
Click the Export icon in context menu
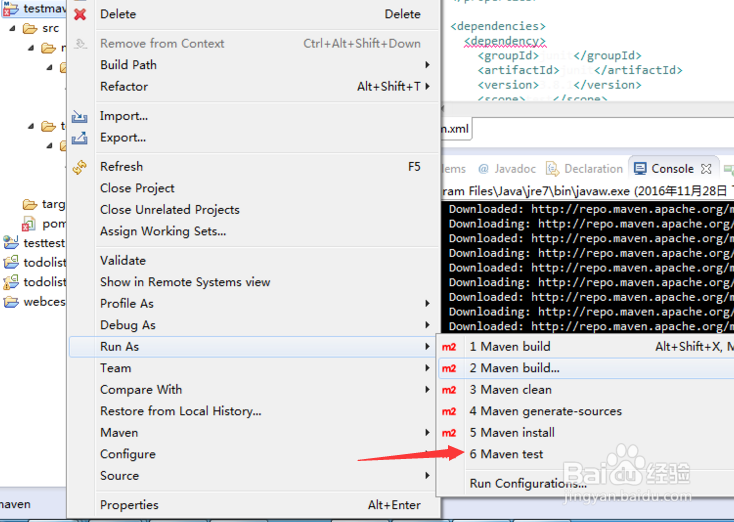click(x=80, y=138)
